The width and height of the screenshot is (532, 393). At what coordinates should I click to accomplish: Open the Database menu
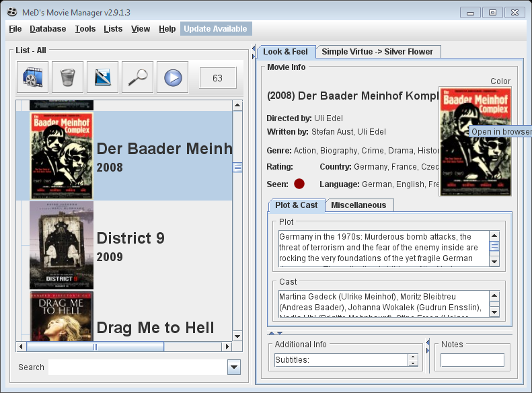click(48, 29)
